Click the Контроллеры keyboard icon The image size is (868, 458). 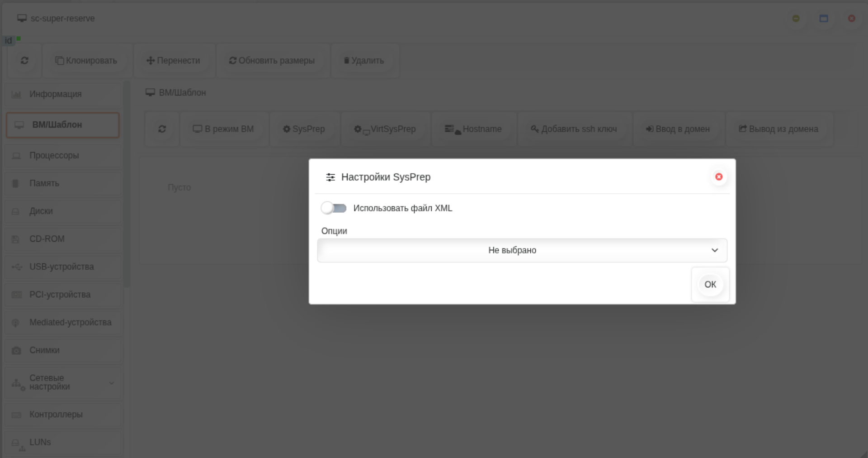point(16,415)
